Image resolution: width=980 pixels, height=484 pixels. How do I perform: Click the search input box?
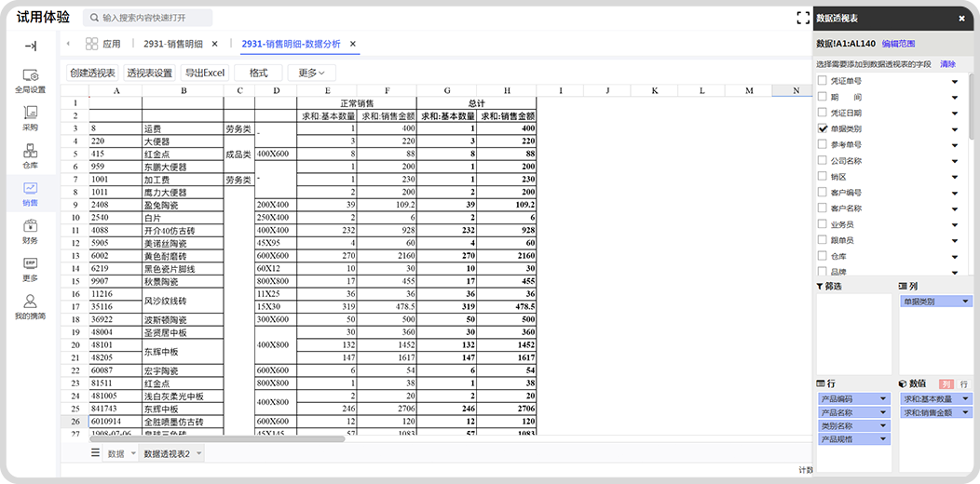(147, 18)
